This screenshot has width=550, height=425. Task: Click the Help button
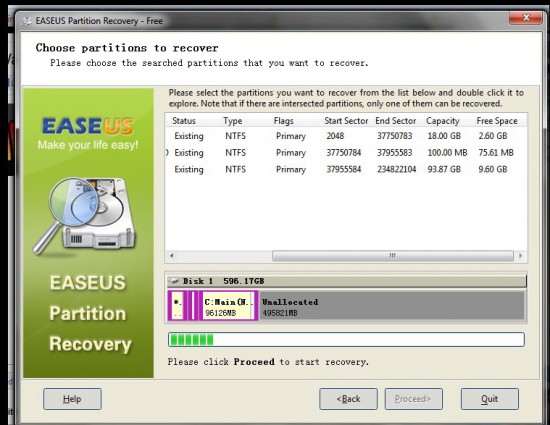coord(72,399)
